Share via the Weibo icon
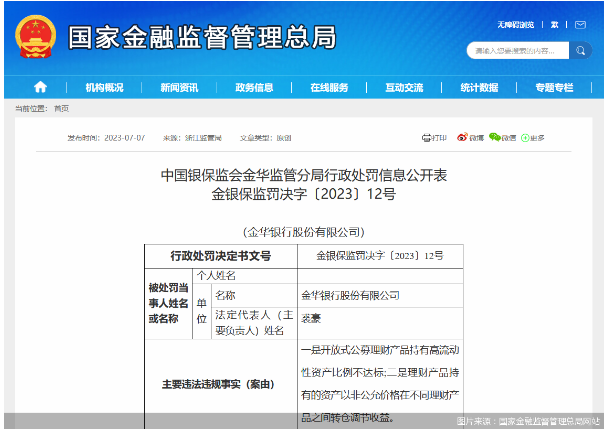 click(x=462, y=137)
